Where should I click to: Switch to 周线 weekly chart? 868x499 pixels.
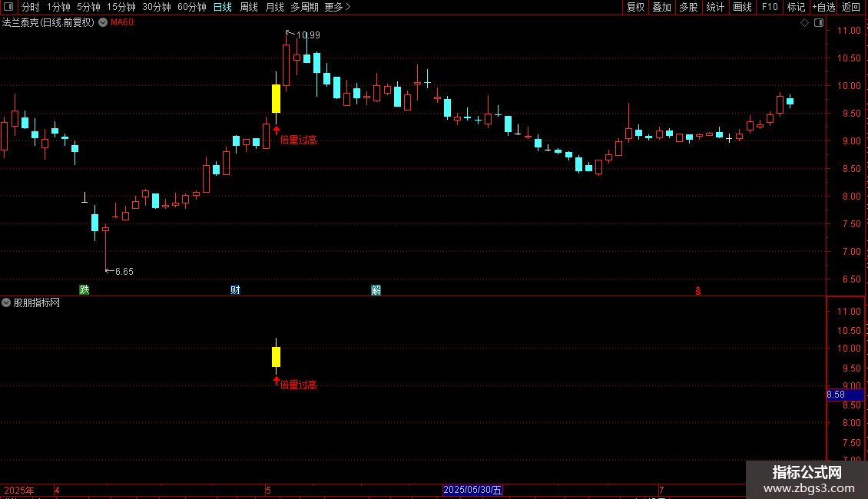pyautogui.click(x=249, y=7)
